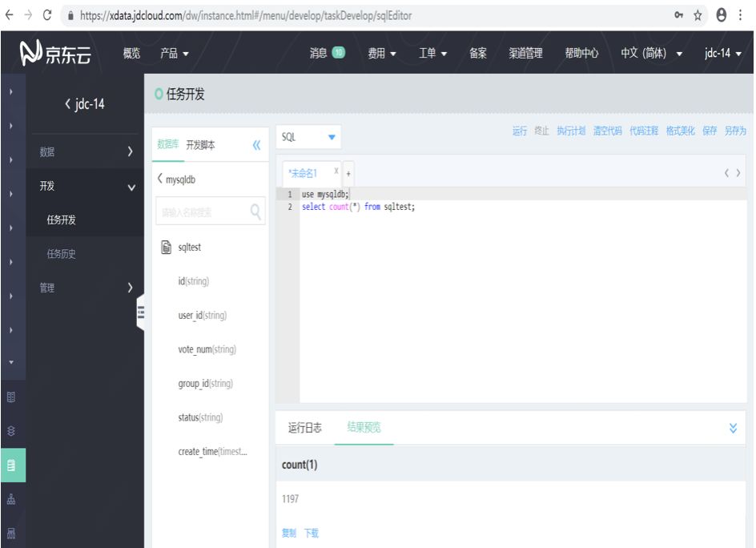
Task: Click 执行计划 button
Action: (x=571, y=131)
